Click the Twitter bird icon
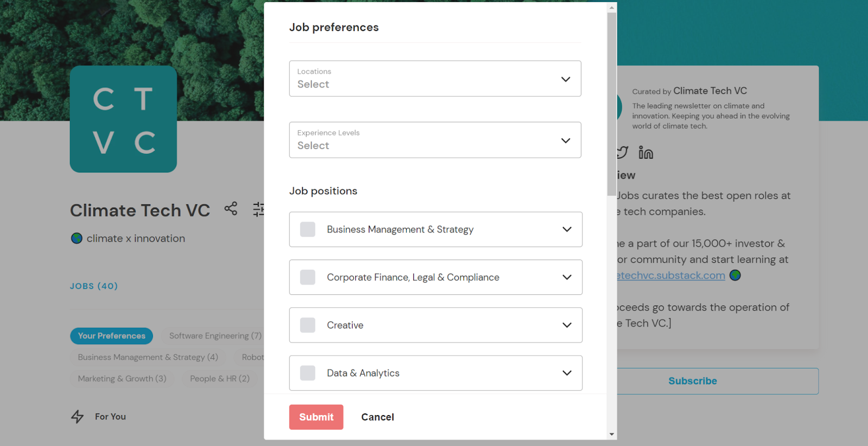Screen dimensions: 868x446 point(622,153)
